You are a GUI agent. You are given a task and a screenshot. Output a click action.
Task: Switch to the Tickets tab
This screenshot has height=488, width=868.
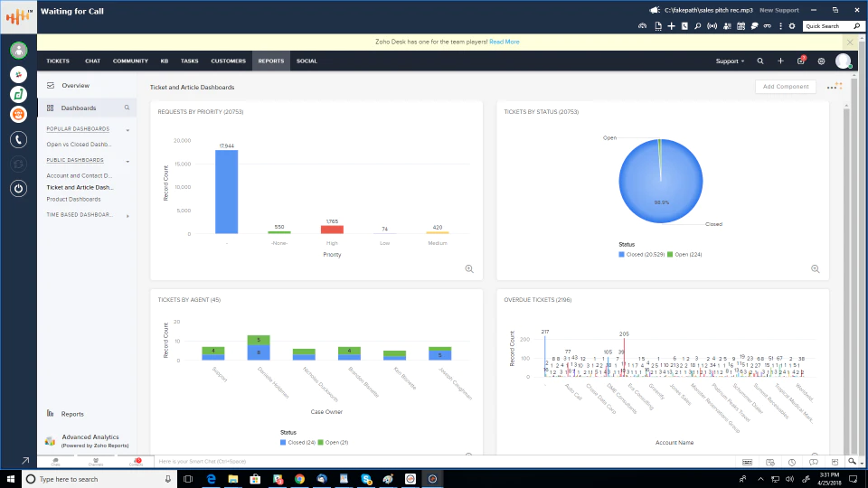tap(58, 61)
